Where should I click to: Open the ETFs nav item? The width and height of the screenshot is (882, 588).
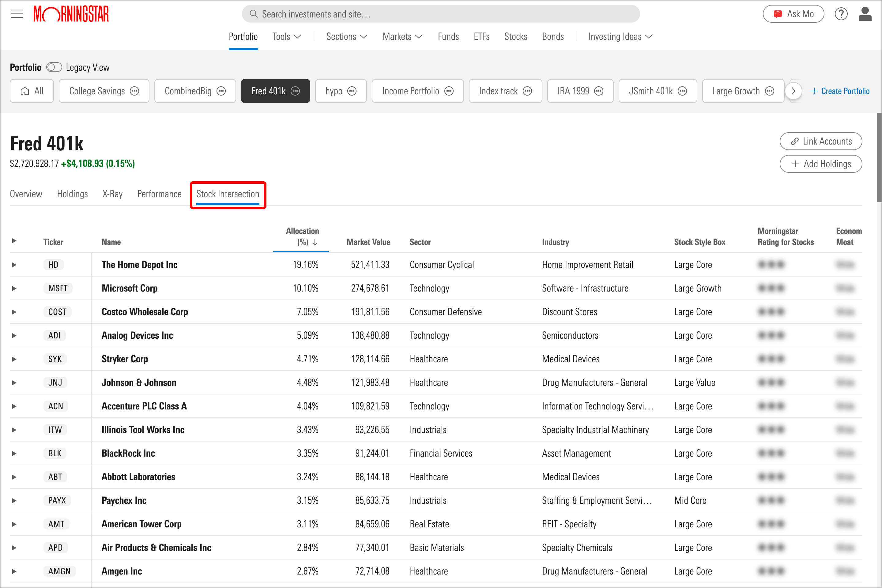tap(481, 36)
